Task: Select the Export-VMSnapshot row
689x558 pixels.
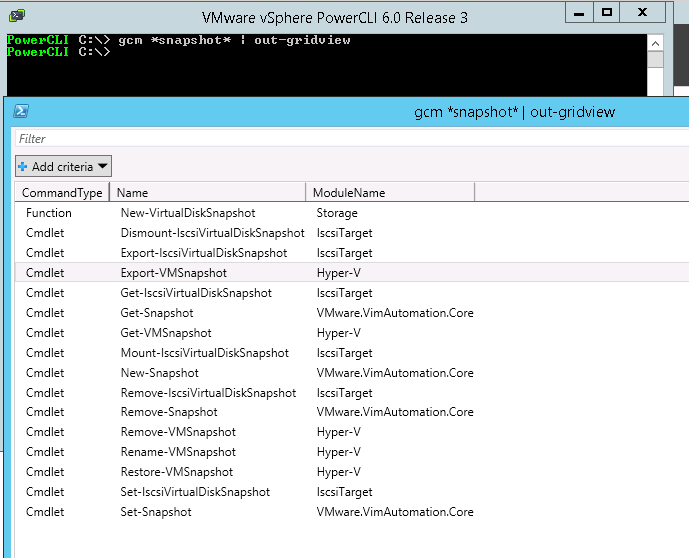Action: [x=352, y=273]
